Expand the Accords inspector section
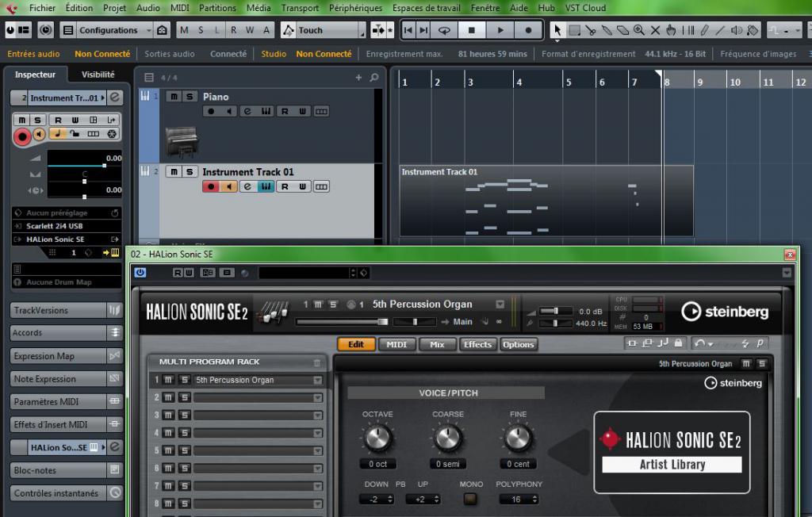 (x=67, y=332)
